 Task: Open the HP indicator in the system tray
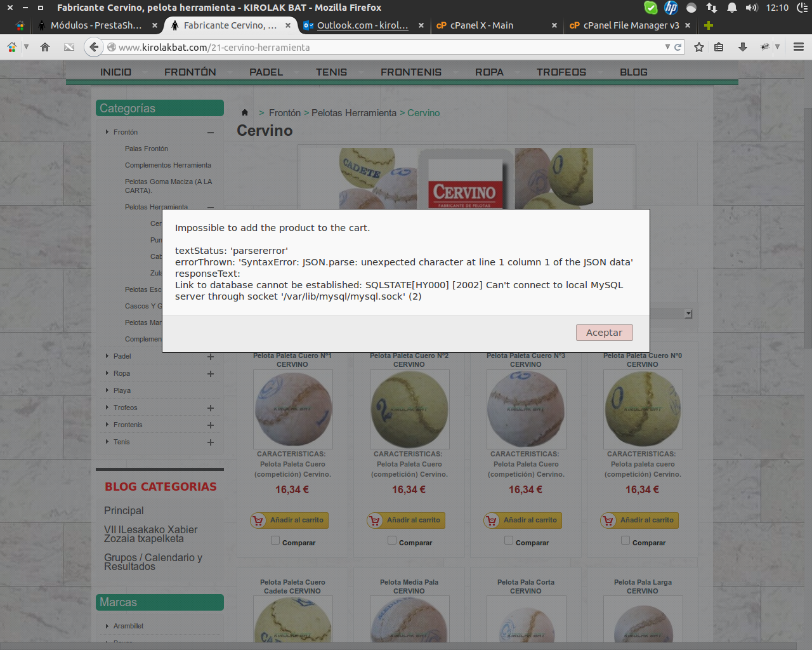[671, 8]
